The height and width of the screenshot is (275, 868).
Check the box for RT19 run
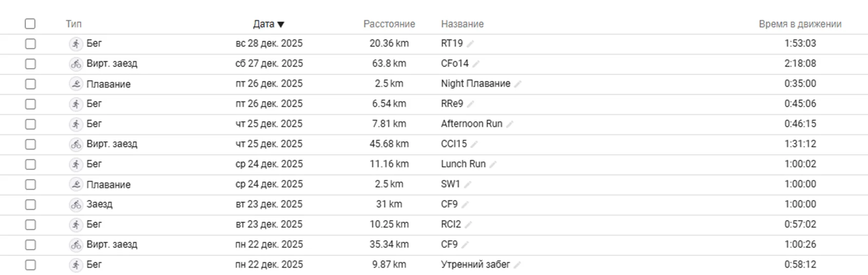tap(30, 44)
